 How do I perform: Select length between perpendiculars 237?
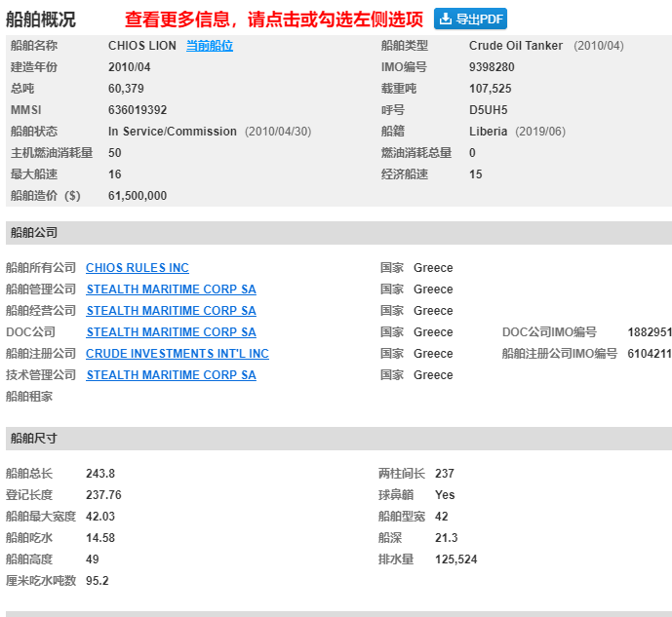click(x=445, y=474)
